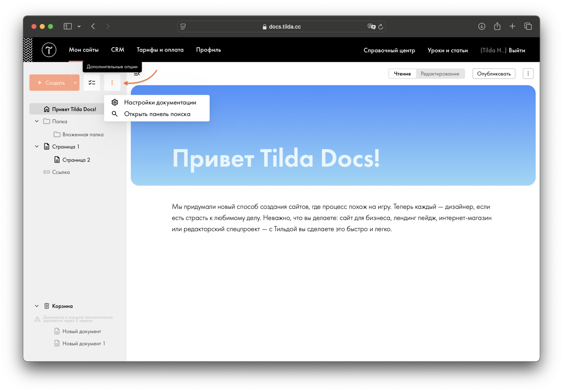
Task: Click the Выйти link
Action: (x=517, y=50)
